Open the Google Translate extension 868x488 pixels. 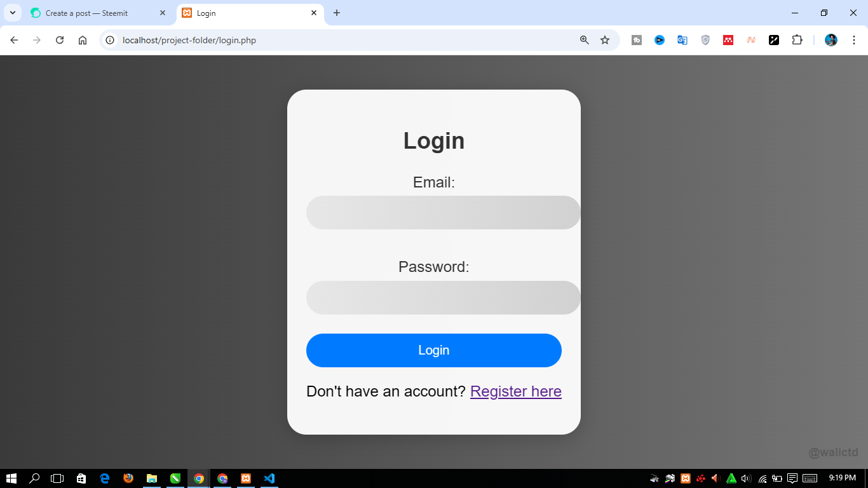pyautogui.click(x=682, y=40)
